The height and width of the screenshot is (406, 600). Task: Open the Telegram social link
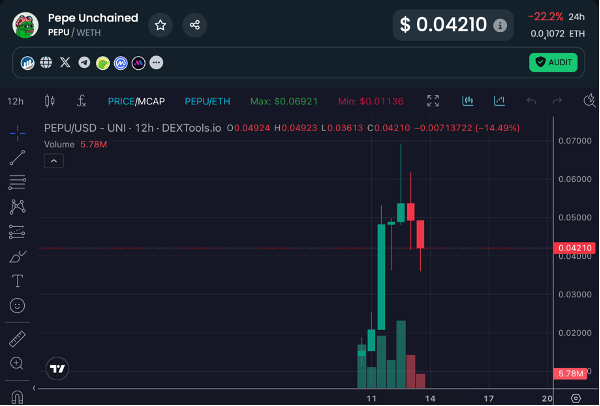point(84,62)
